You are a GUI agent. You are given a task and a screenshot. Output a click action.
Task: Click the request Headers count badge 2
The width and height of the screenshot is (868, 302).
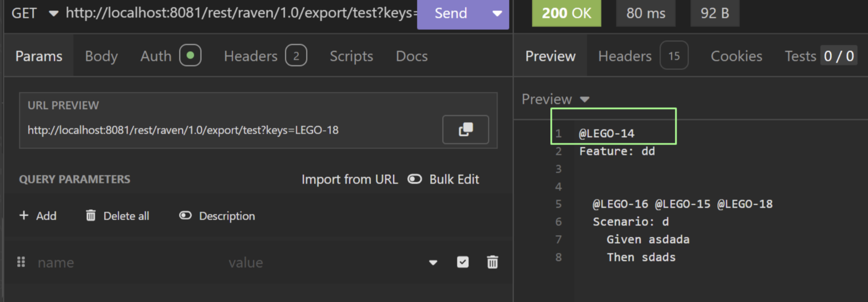coord(296,56)
